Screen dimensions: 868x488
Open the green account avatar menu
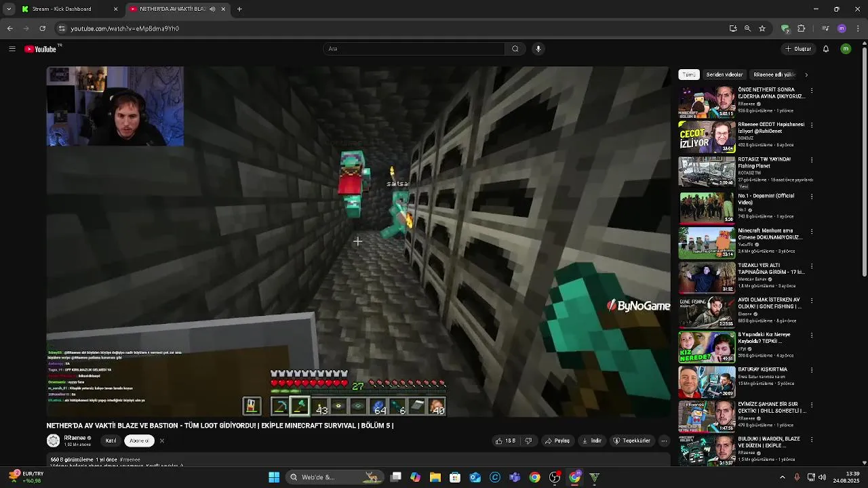pyautogui.click(x=846, y=49)
